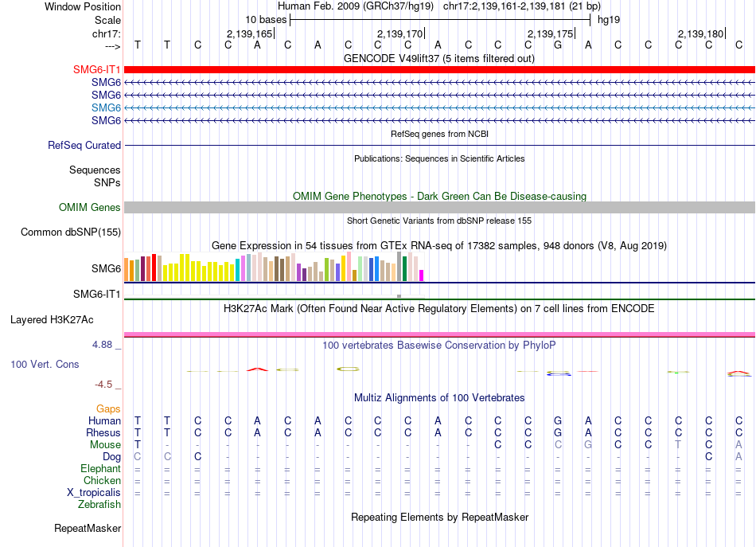Open the GENCODE V49lift37 track title

(438, 58)
